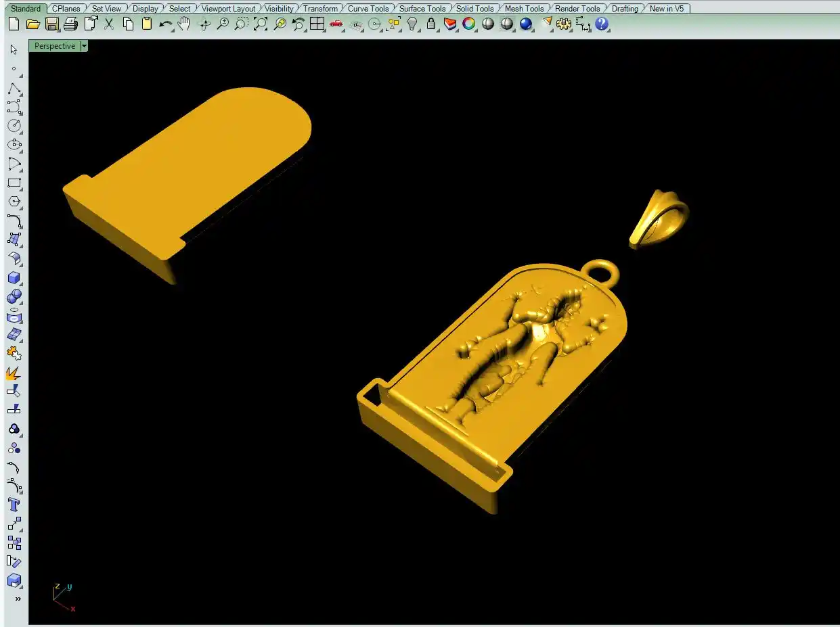Switch to the Curve Tools tab

pyautogui.click(x=368, y=9)
